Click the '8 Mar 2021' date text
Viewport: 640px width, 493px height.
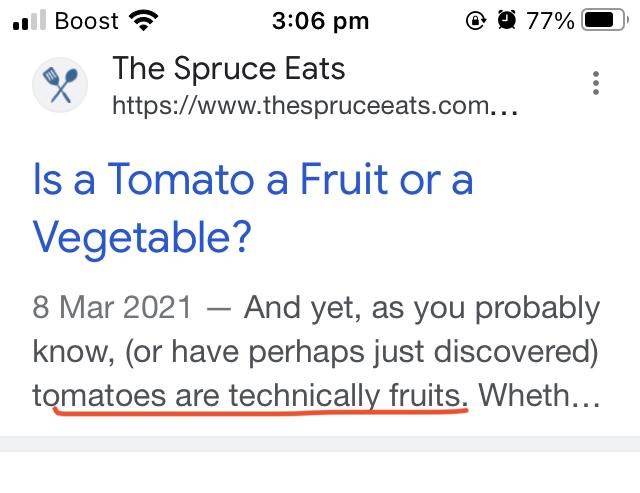[x=112, y=307]
